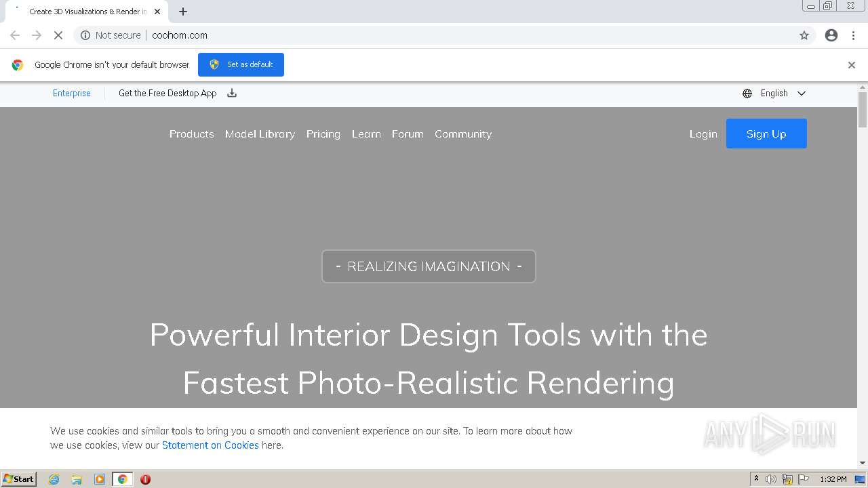Click the network tray icon
The width and height of the screenshot is (868, 488).
click(787, 479)
